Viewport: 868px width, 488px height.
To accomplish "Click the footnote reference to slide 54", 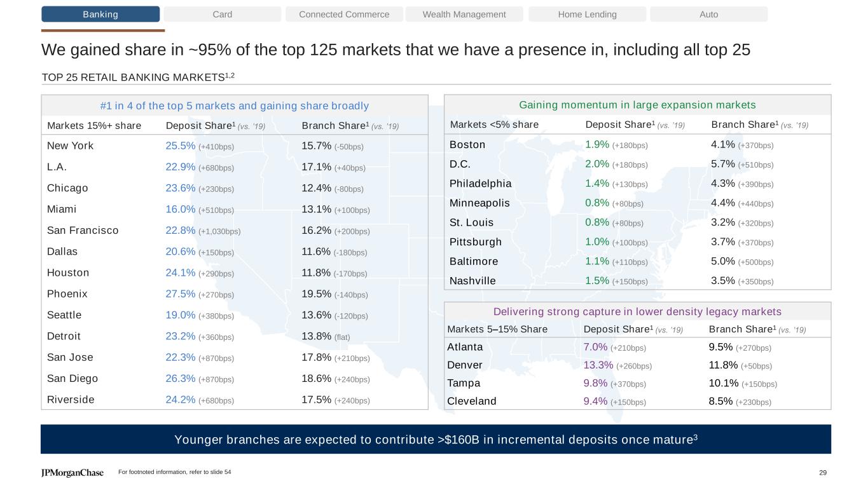I will 175,472.
